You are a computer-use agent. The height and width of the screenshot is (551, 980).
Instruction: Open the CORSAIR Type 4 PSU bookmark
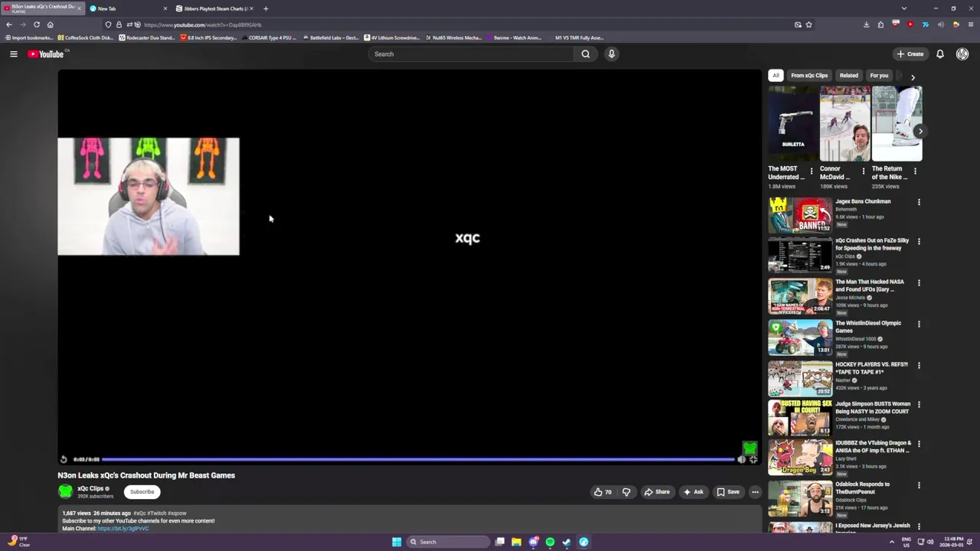(x=269, y=37)
